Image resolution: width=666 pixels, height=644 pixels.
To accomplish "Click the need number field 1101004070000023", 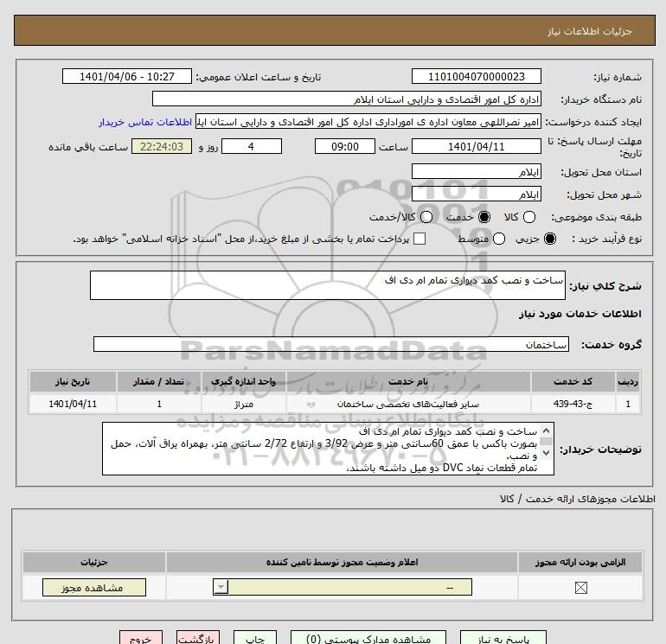I will pyautogui.click(x=476, y=76).
